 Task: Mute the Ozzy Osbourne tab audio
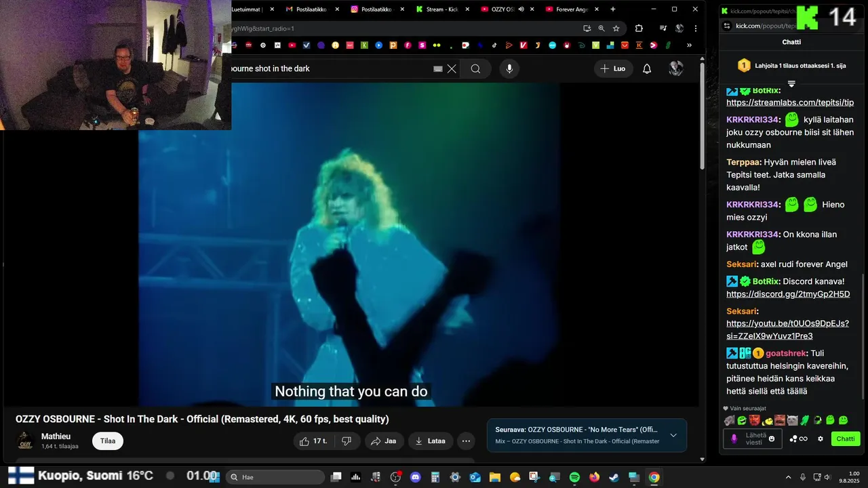(521, 9)
